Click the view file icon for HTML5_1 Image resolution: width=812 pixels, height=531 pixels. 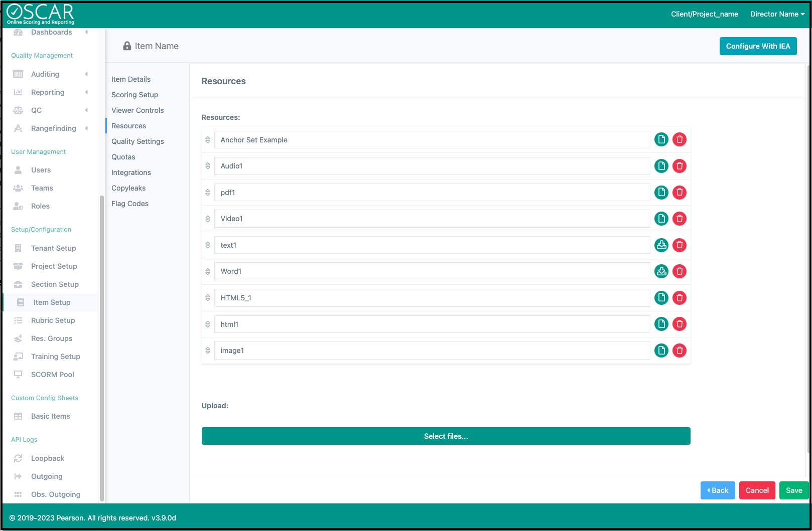coord(661,298)
